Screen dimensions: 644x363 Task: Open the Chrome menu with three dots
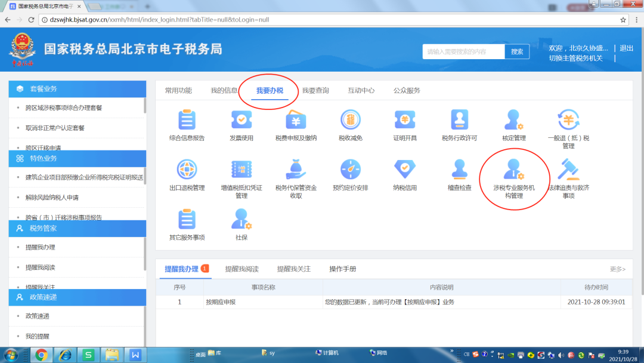pos(637,20)
